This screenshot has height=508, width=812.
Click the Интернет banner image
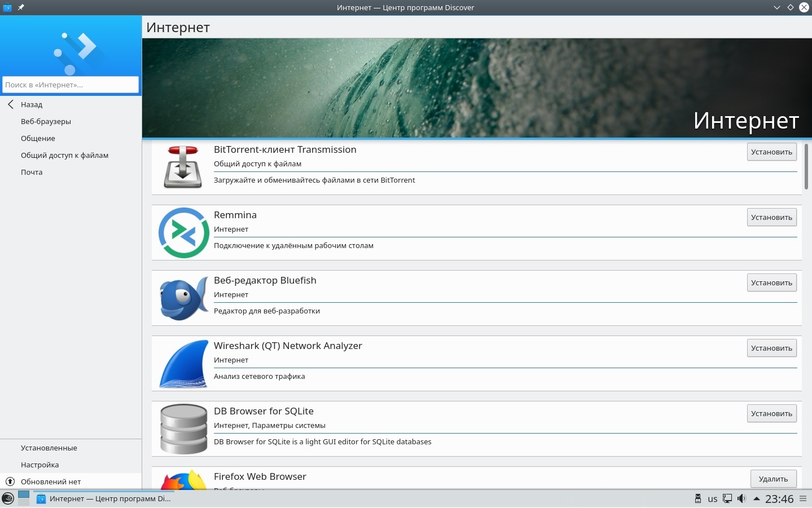pos(477,88)
